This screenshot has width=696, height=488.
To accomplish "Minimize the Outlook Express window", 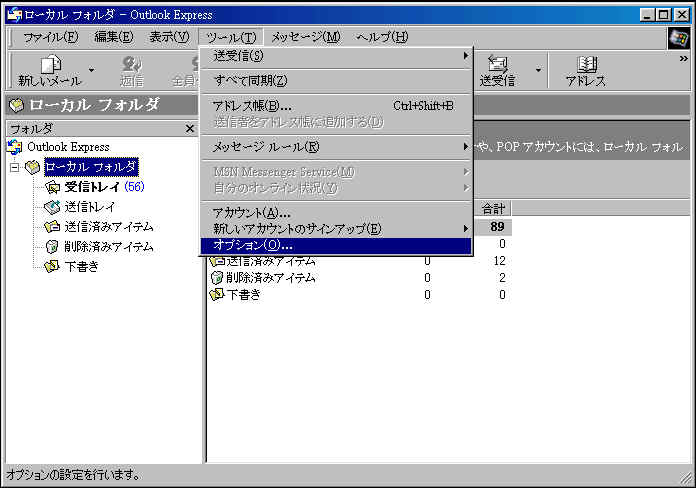I will (648, 15).
